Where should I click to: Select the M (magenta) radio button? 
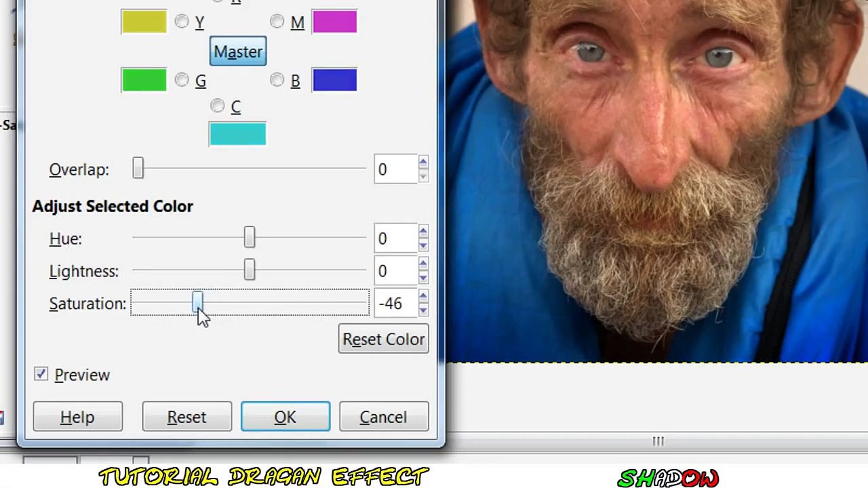(277, 22)
